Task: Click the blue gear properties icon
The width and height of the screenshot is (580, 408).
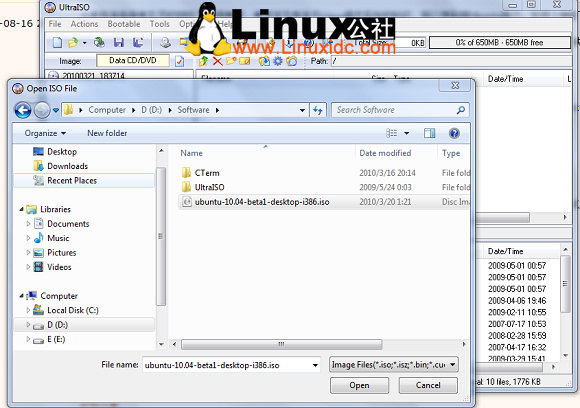Action: click(x=278, y=61)
